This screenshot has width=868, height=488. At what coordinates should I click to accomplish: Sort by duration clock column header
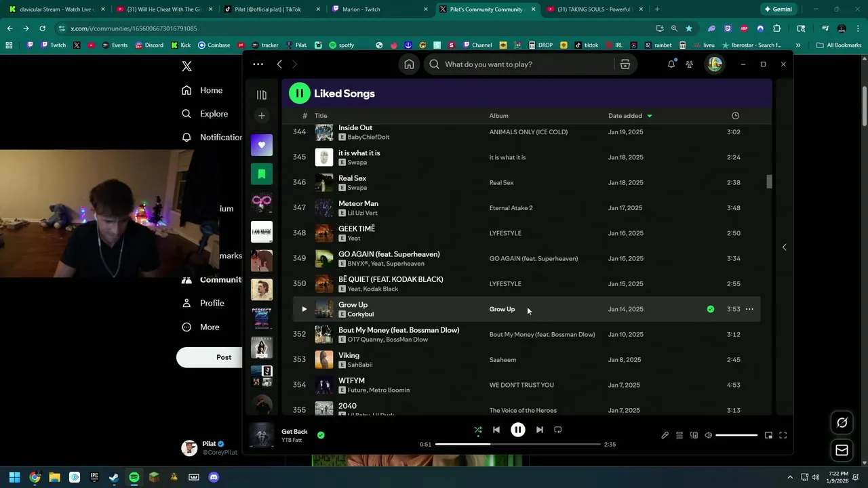click(x=735, y=116)
